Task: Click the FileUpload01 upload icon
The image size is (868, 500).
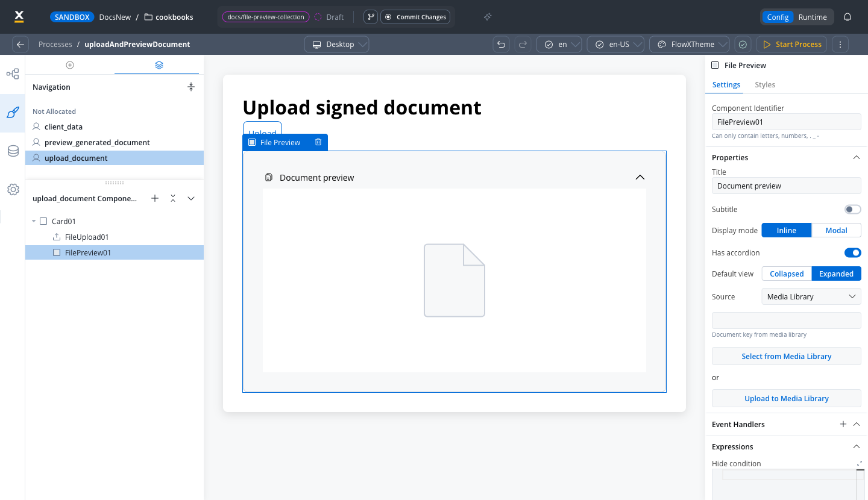Action: [x=57, y=237]
